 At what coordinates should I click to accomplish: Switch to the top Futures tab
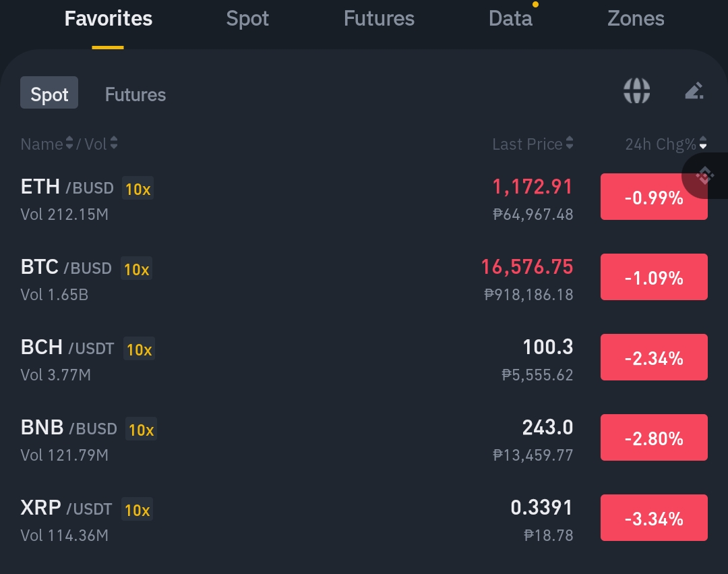(379, 19)
